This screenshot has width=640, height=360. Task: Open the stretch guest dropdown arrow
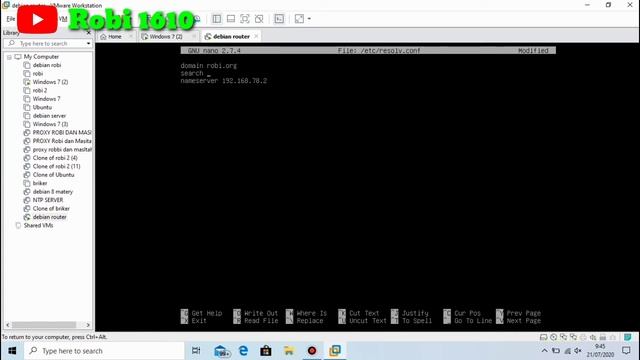pos(309,19)
